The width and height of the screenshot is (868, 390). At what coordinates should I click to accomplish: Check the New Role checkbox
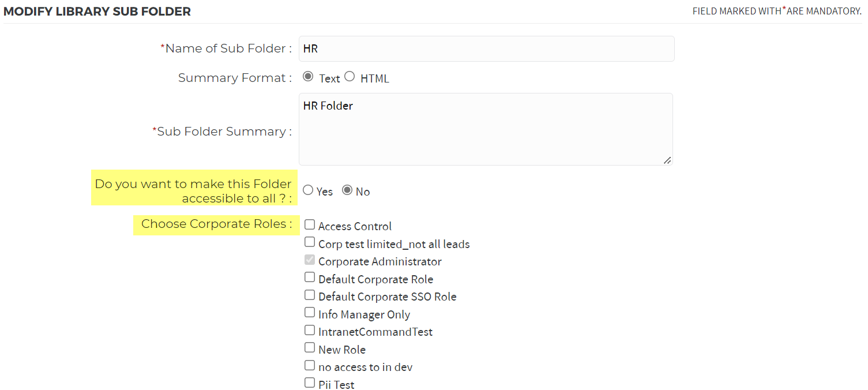pyautogui.click(x=310, y=348)
